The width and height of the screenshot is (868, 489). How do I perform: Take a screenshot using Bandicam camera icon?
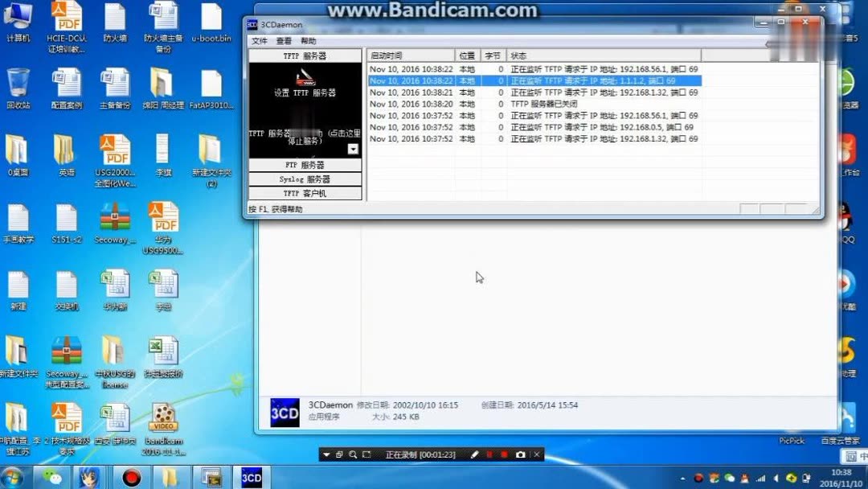pyautogui.click(x=519, y=454)
